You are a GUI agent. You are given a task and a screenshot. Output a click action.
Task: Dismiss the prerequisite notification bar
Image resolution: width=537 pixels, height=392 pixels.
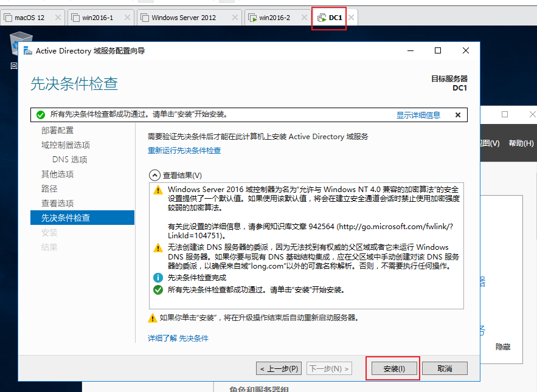(457, 115)
